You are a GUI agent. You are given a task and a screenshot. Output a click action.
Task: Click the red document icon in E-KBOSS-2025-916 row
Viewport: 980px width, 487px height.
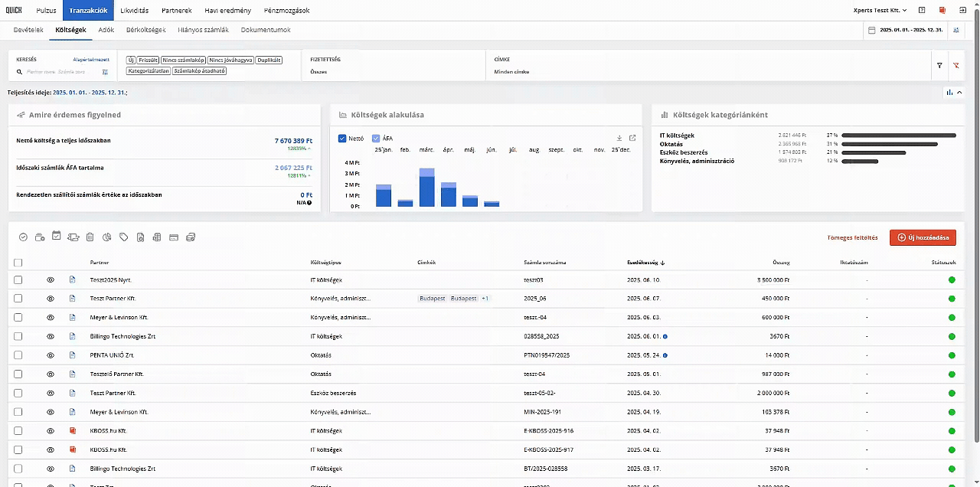pos(73,431)
